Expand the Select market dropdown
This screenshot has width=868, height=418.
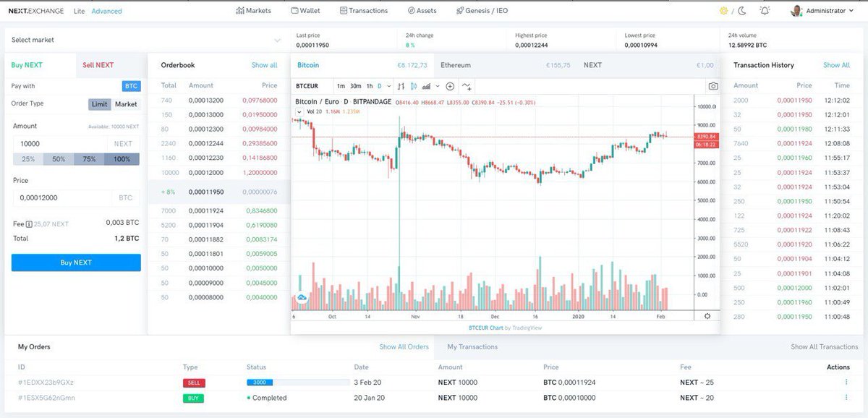[277, 40]
